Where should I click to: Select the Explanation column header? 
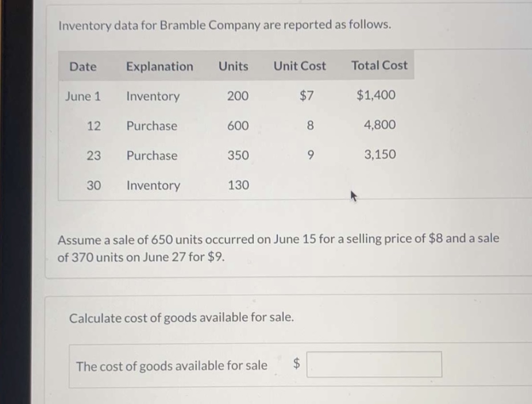tap(160, 67)
